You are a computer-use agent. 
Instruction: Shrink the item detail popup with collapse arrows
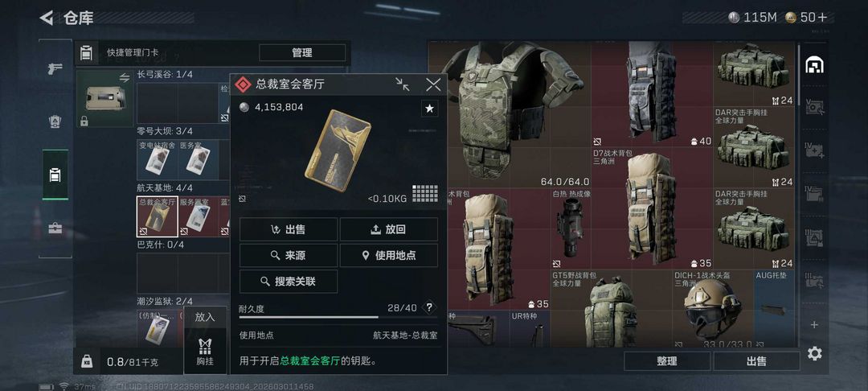click(x=403, y=84)
